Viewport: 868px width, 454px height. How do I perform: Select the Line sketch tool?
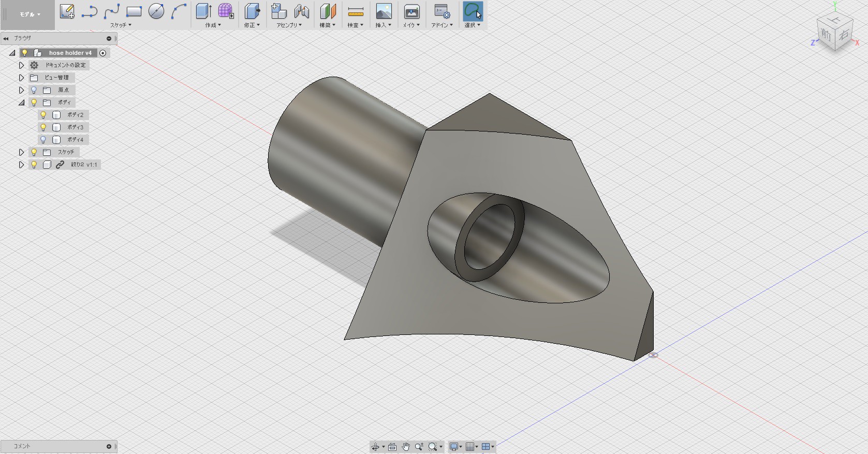coord(90,11)
